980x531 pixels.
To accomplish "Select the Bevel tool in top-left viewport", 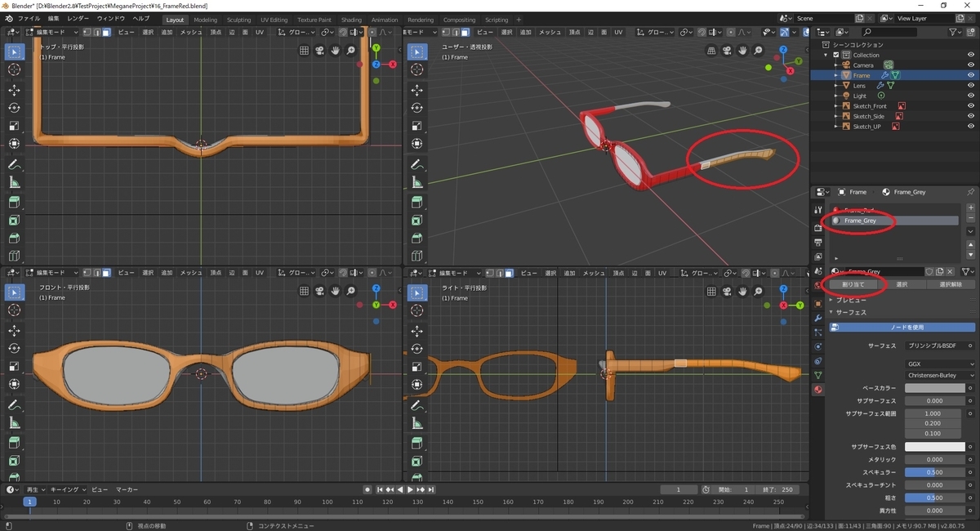I will click(x=14, y=239).
